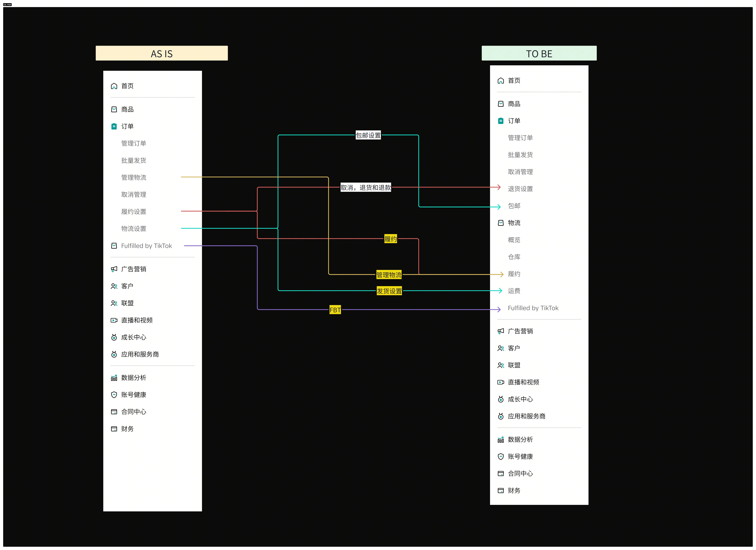Click the home icon in AS IS panel
The height and width of the screenshot is (550, 756).
pyautogui.click(x=114, y=86)
